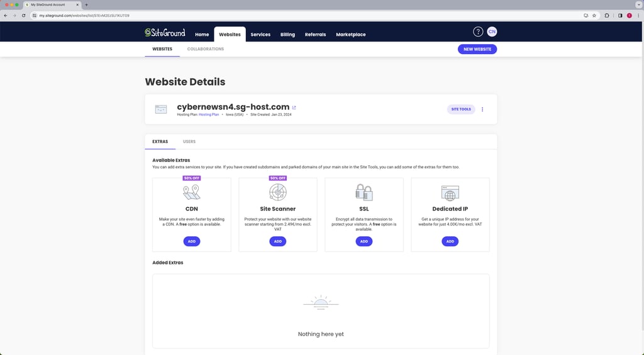Open the Services menu
The image size is (644, 355).
260,35
